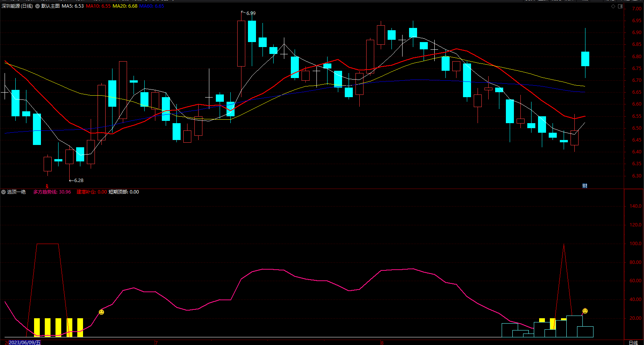Click the 6.99 high price annotation
This screenshot has height=345, width=644.
tap(251, 13)
